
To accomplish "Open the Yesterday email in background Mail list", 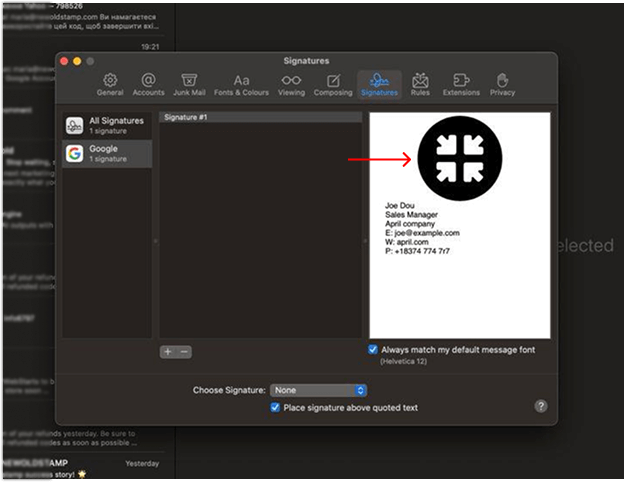I will pos(83,468).
